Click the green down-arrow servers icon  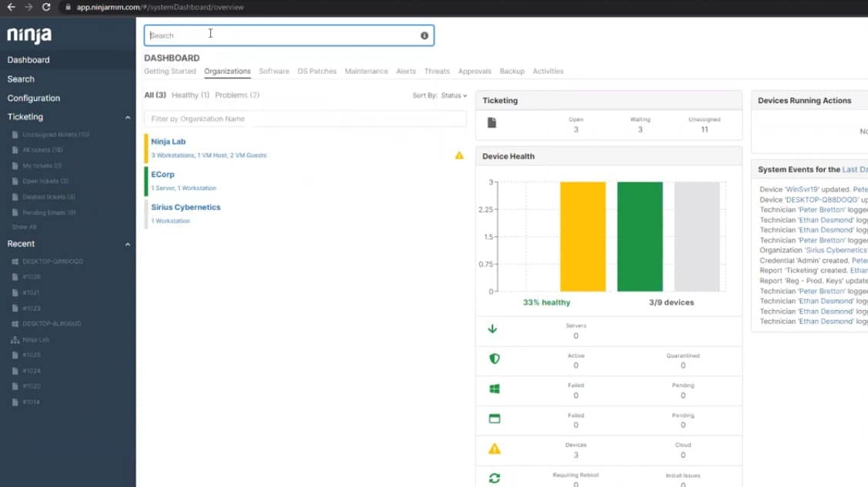coord(492,329)
